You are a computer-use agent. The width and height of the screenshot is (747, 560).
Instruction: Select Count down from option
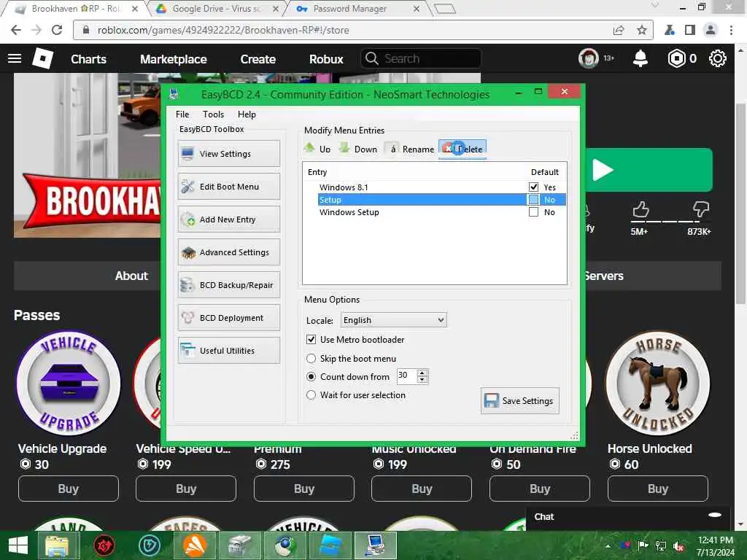[x=311, y=377]
